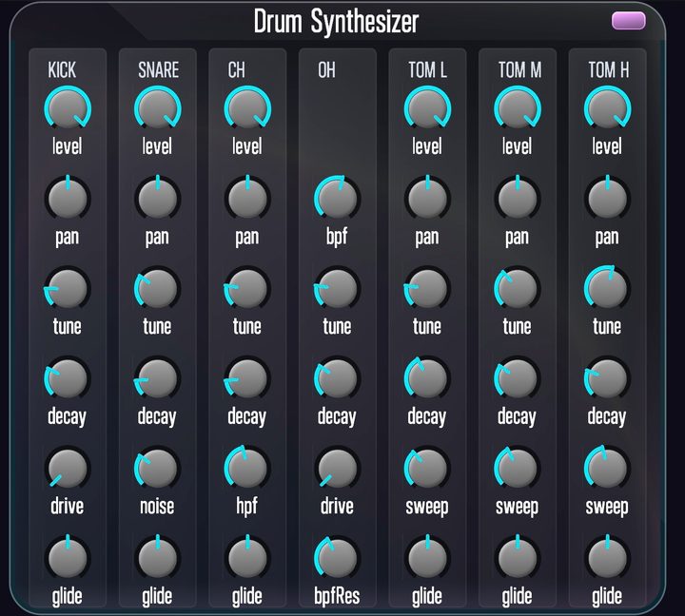The height and width of the screenshot is (616, 685).
Task: Click the TOM L glide knob
Action: [427, 558]
